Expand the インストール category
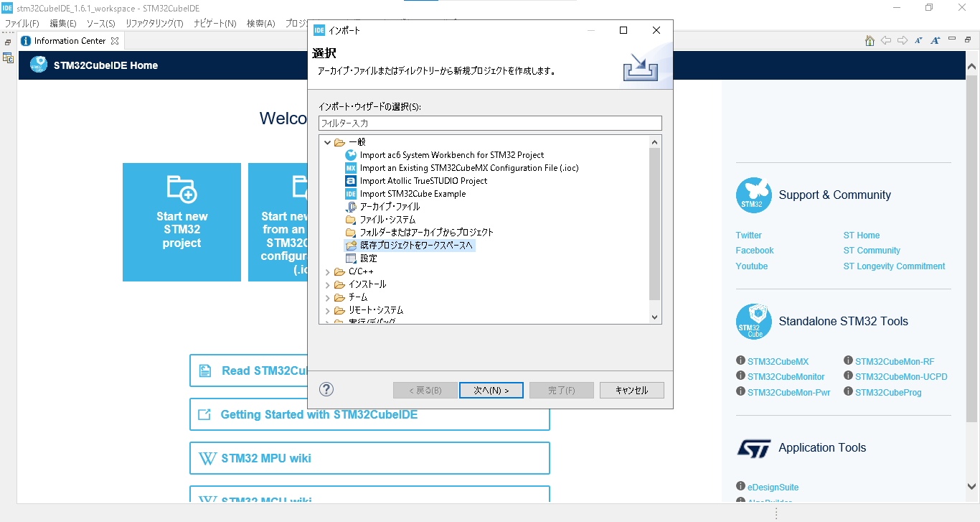The image size is (980, 522). click(327, 284)
